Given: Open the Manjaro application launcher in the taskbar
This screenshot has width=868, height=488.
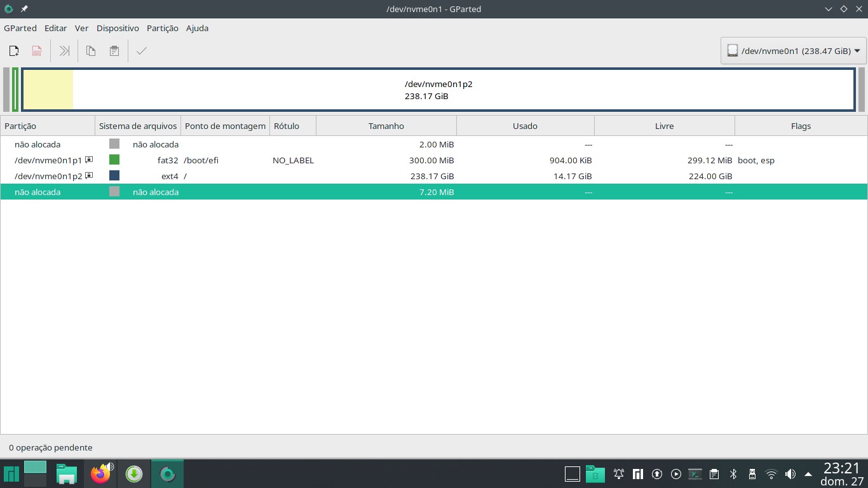Looking at the screenshot, I should (x=11, y=474).
